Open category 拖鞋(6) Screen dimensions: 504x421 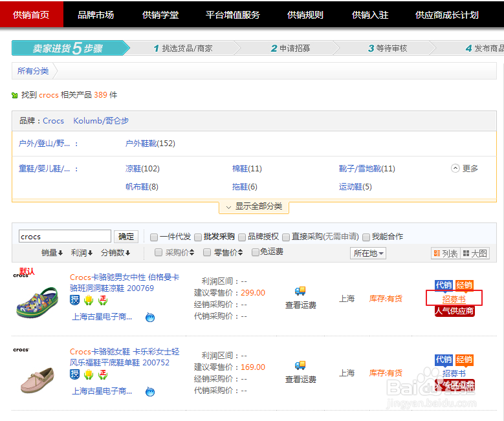click(245, 186)
